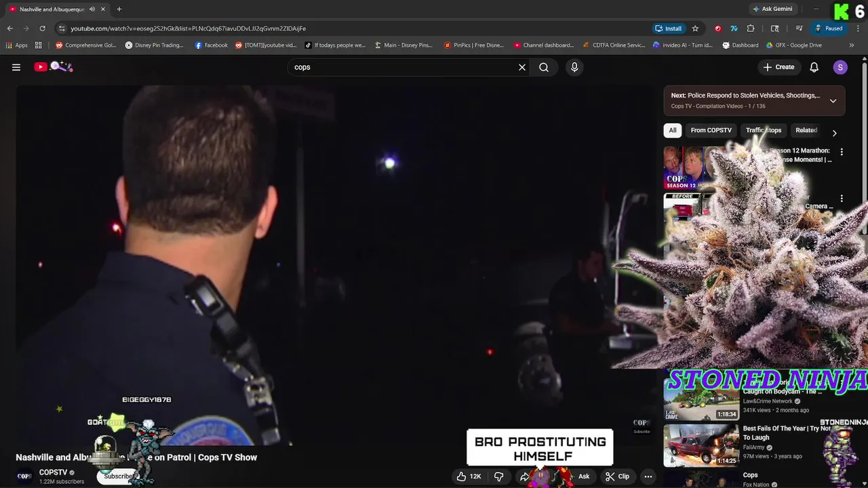This screenshot has height=488, width=868.
Task: Open the Facebook bookmark
Action: 211,45
